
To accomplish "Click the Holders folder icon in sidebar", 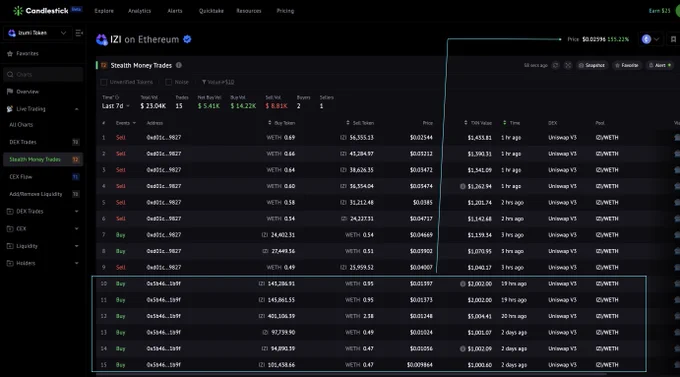I will [x=10, y=263].
